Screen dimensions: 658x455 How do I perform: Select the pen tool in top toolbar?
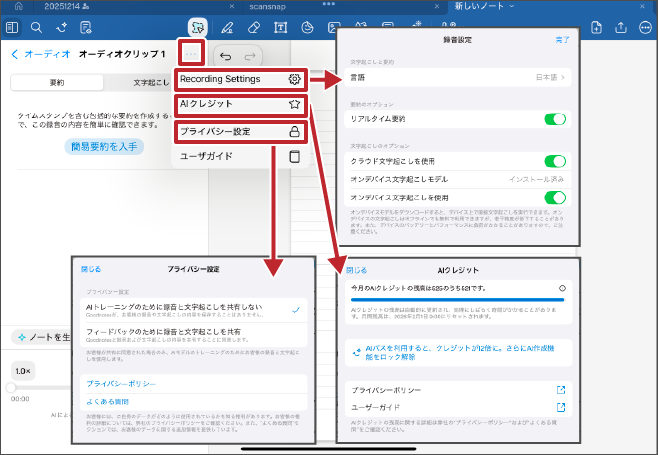pyautogui.click(x=227, y=26)
